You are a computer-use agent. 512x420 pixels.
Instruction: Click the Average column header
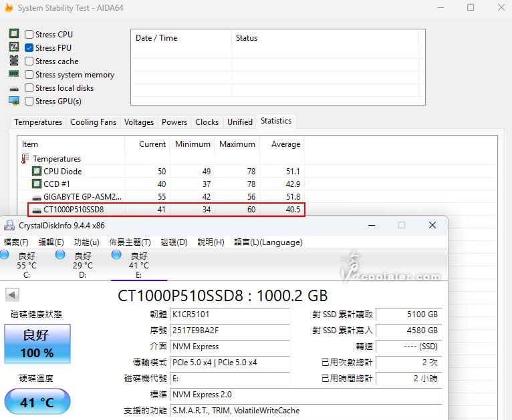tap(282, 144)
